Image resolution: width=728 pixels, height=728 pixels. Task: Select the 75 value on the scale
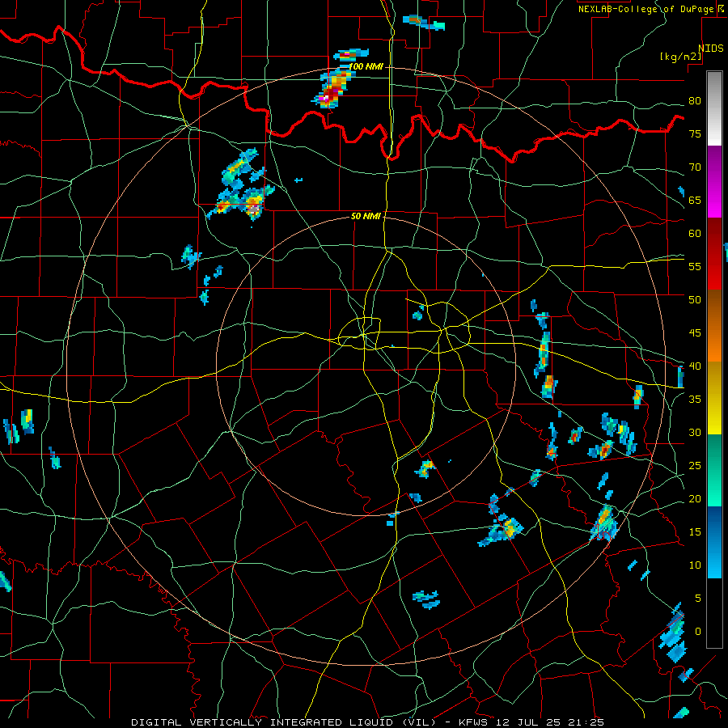(695, 133)
